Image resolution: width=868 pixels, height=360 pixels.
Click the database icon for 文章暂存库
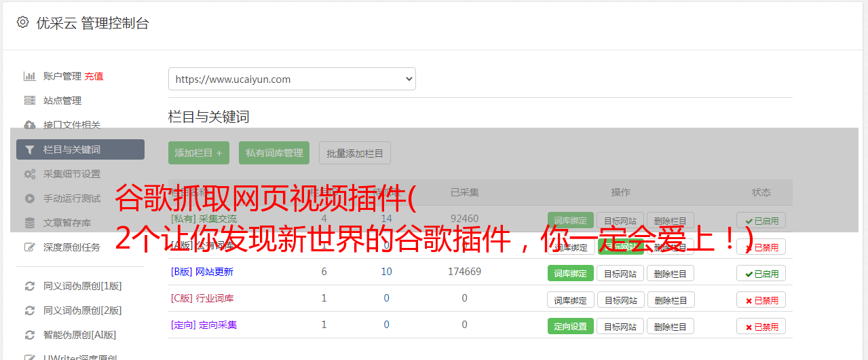29,223
